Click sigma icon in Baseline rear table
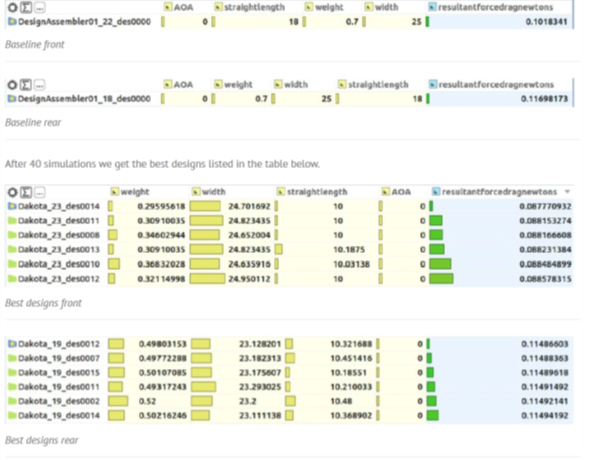This screenshot has height=460, width=589. [x=26, y=85]
